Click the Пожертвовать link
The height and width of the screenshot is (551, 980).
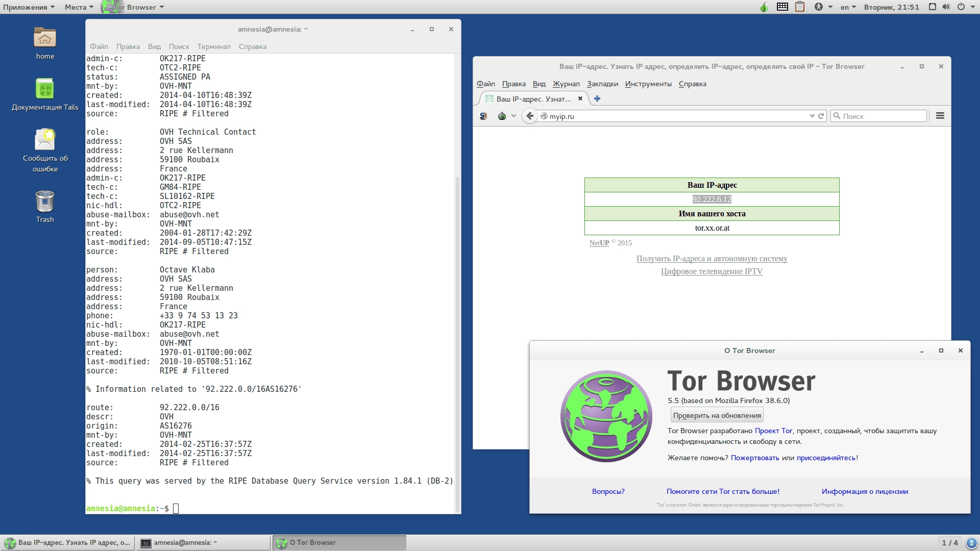pos(755,458)
